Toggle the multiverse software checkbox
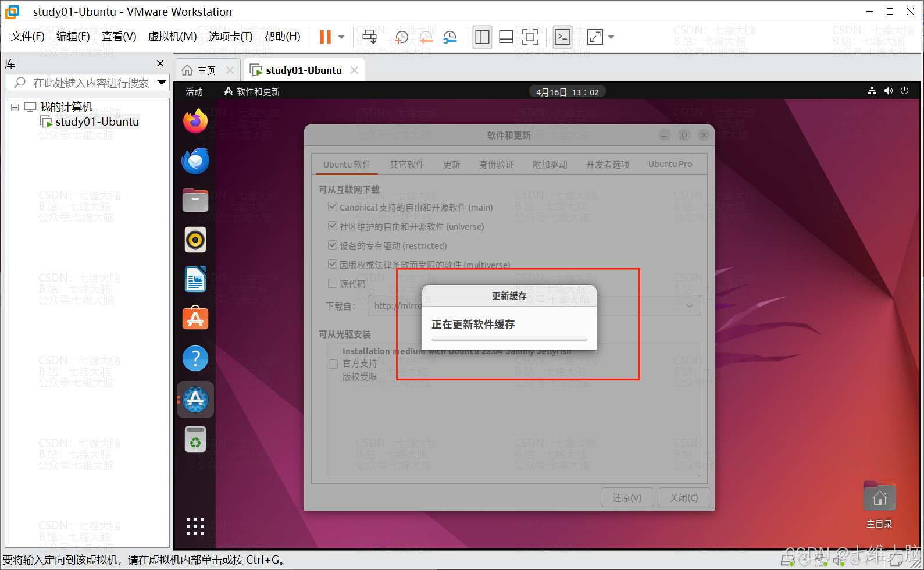 pos(333,264)
